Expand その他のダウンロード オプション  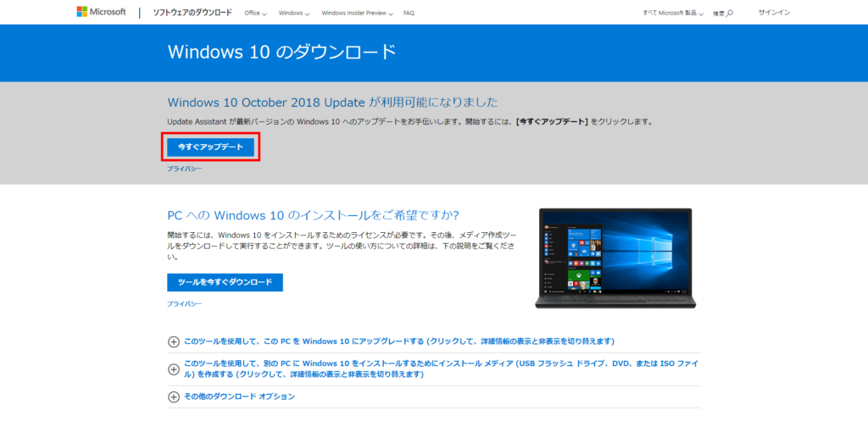231,396
